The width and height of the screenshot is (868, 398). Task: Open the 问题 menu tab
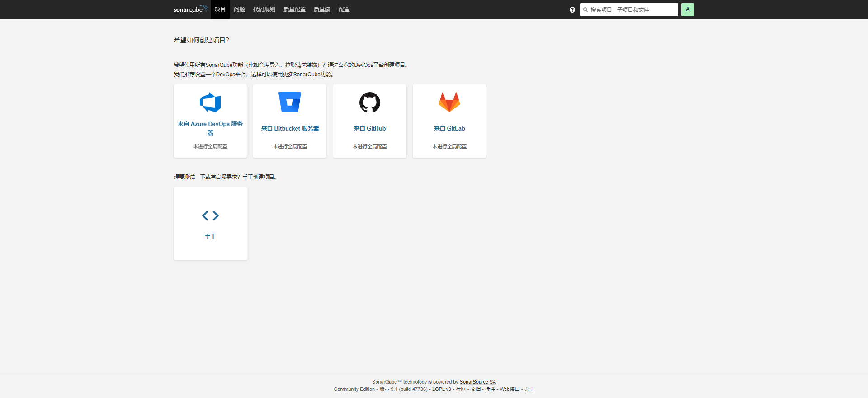pyautogui.click(x=239, y=9)
